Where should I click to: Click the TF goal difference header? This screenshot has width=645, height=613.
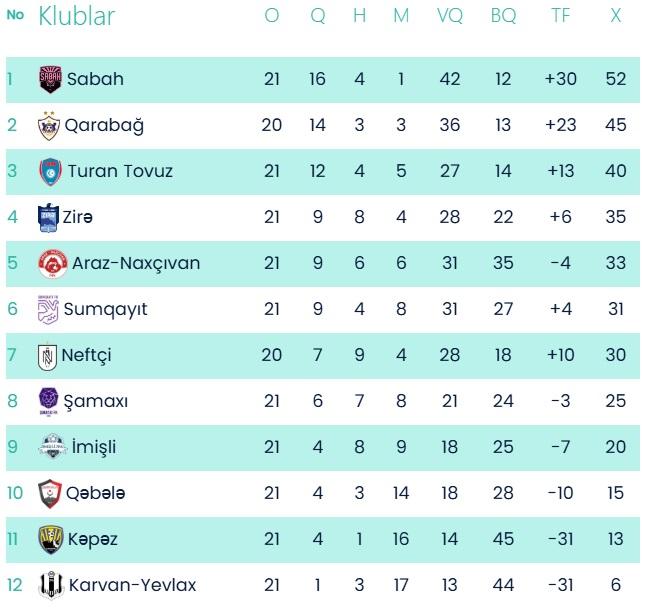(x=561, y=16)
